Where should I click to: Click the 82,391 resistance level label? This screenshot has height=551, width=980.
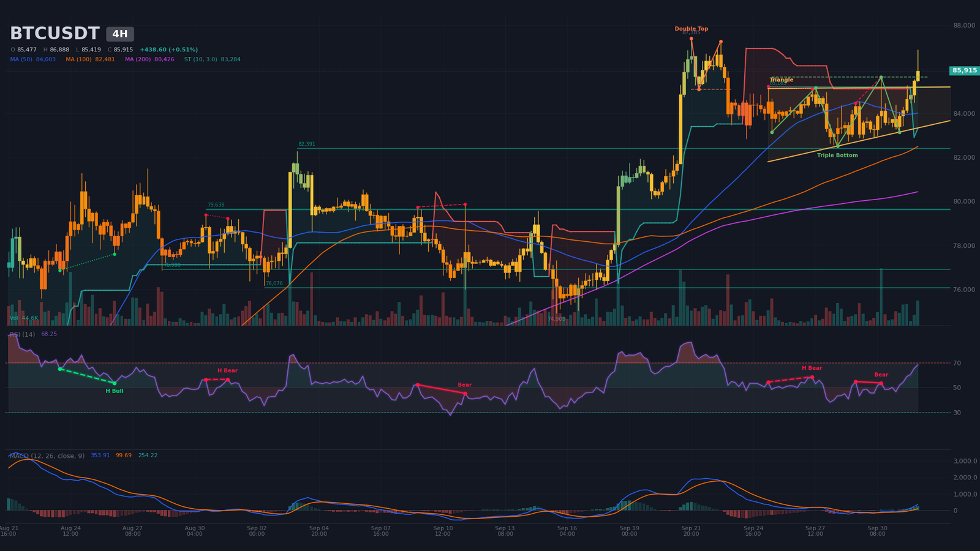pyautogui.click(x=307, y=144)
